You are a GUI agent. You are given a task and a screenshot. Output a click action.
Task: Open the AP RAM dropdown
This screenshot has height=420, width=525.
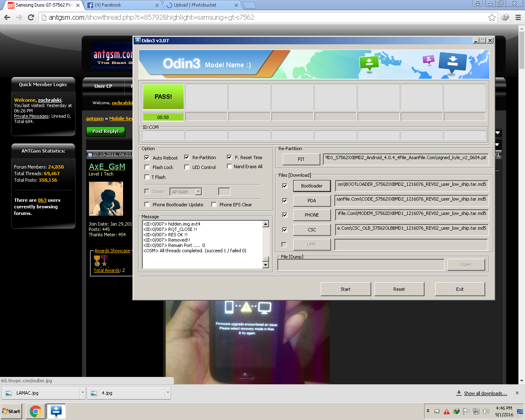click(x=198, y=192)
